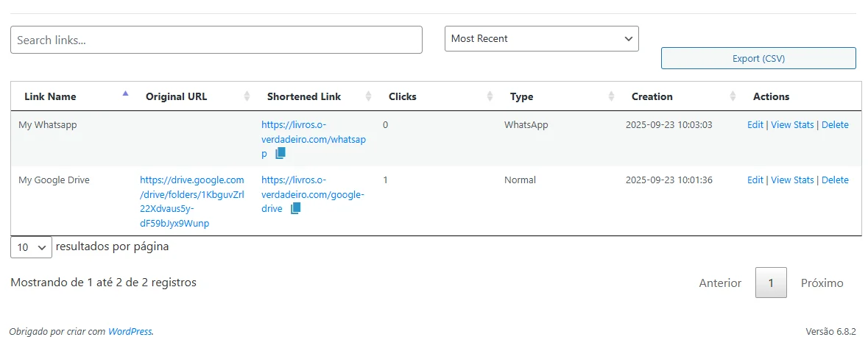The image size is (868, 337).
Task: Open the results per page dropdown
Action: (x=31, y=247)
